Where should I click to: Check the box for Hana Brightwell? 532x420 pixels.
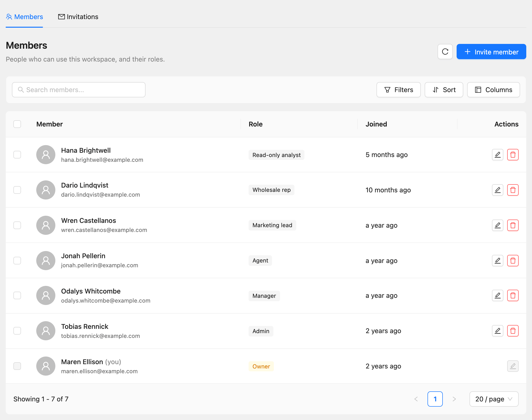tap(17, 155)
